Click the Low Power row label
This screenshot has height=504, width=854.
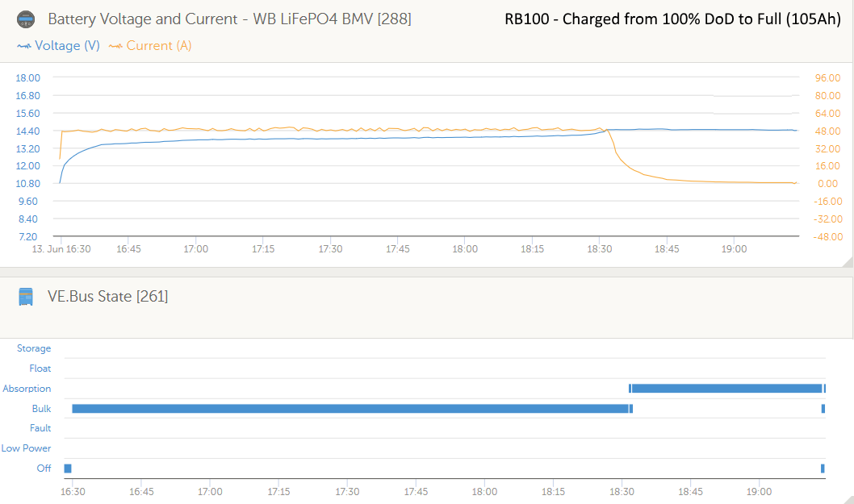point(26,448)
